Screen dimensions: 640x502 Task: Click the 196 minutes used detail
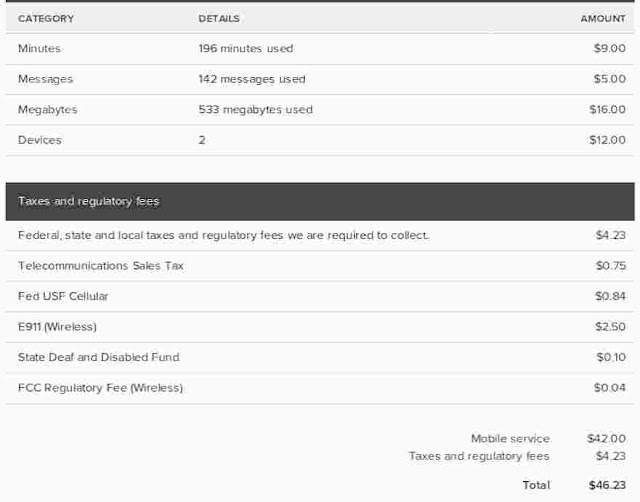tap(246, 49)
